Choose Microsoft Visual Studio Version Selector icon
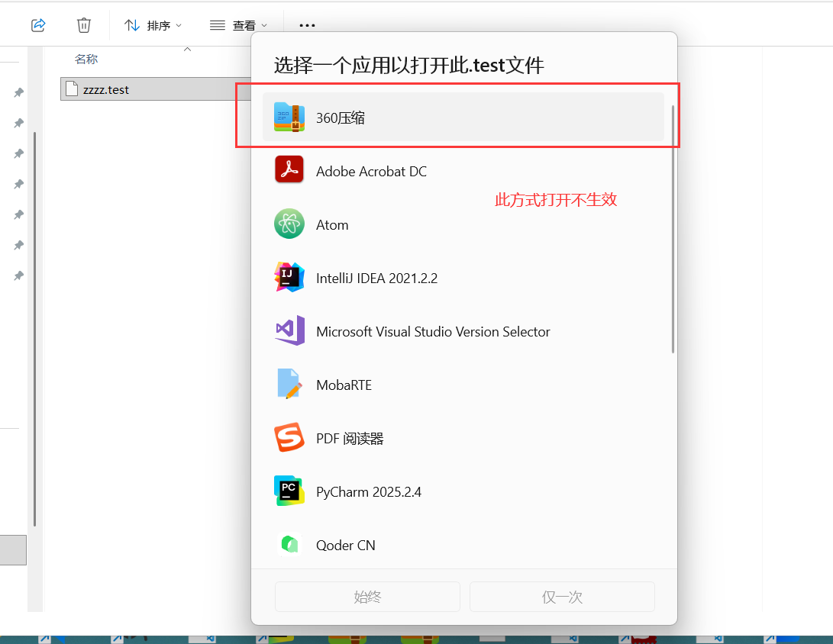The width and height of the screenshot is (833, 644). coord(289,330)
